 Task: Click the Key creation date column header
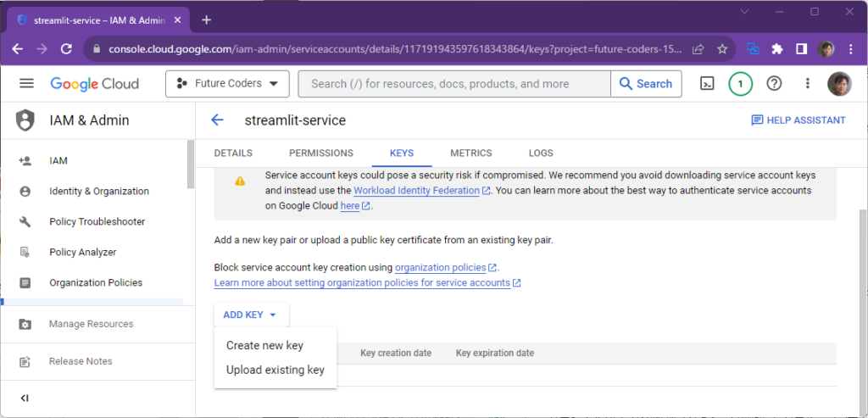point(396,354)
